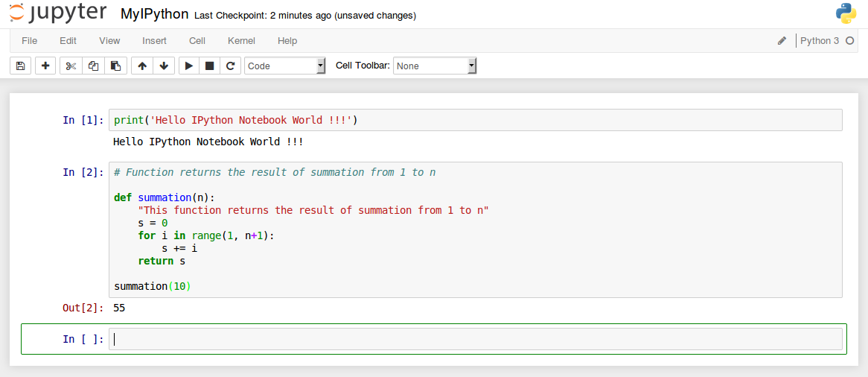Save notebook with the floppy disk icon

(21, 66)
